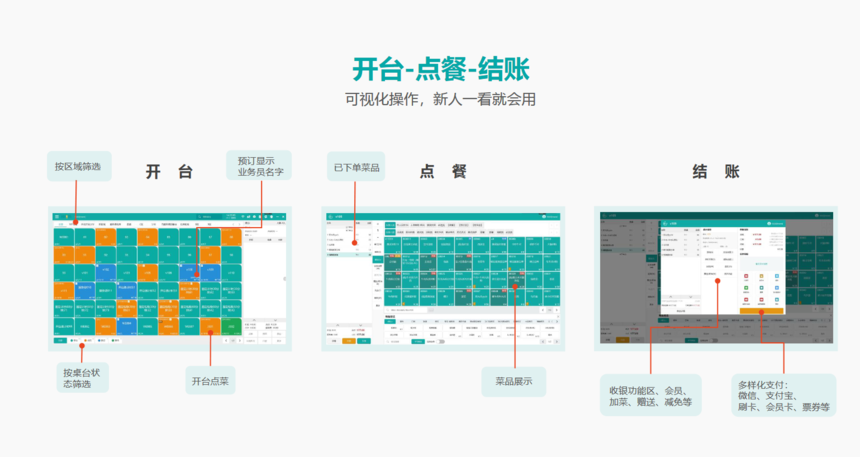Click the back icon in 点餐 screen header
Image resolution: width=860 pixels, height=457 pixels.
pos(330,217)
